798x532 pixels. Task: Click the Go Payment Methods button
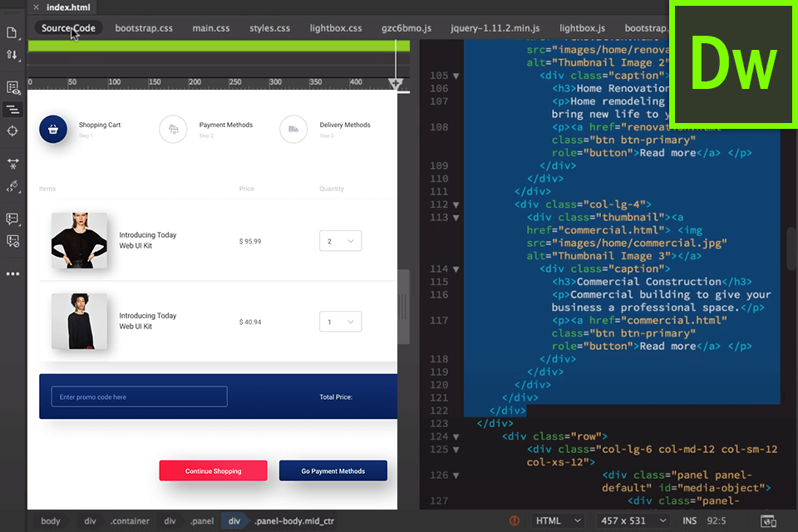[x=332, y=471]
